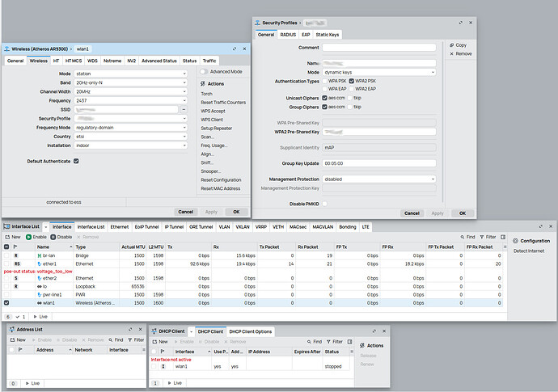Switch to the Advanced Status tab
This screenshot has width=558, height=392.
click(159, 61)
